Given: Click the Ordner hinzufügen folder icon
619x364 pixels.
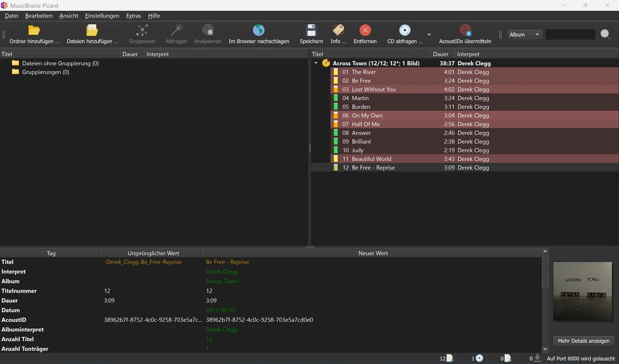Looking at the screenshot, I should [34, 30].
